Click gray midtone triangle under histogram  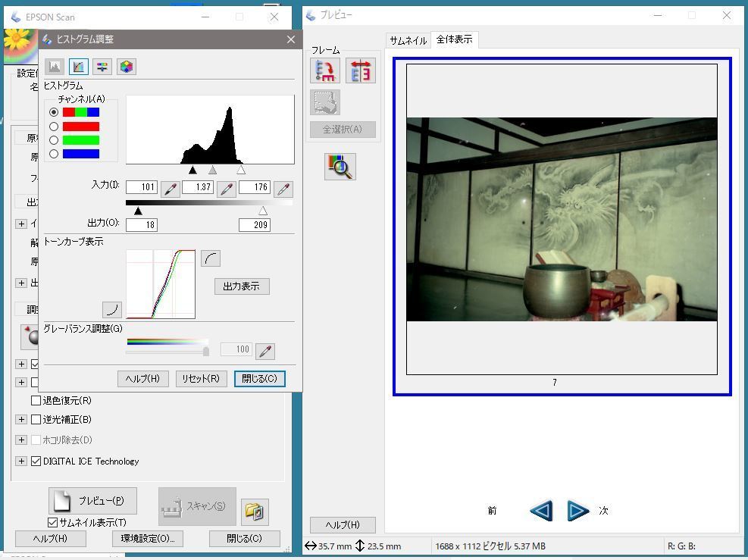[213, 170]
